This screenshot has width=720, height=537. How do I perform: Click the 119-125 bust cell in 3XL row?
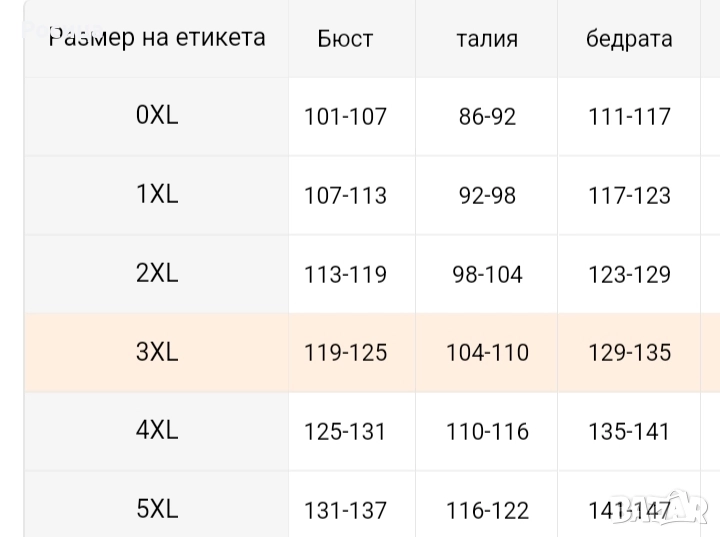click(x=345, y=353)
